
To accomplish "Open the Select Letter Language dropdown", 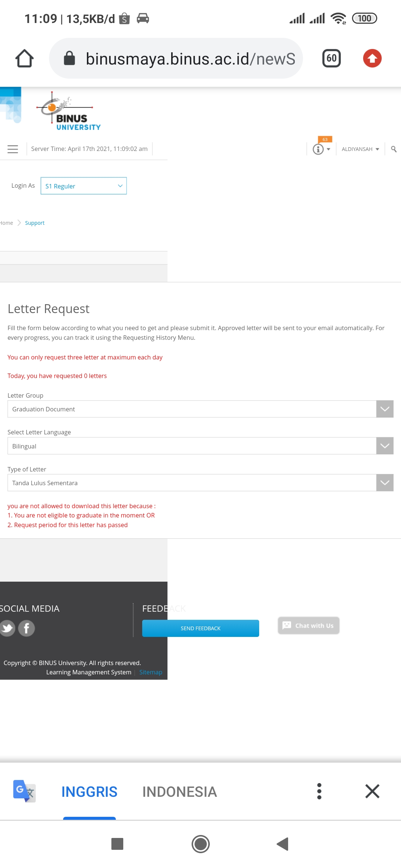I will tap(200, 446).
